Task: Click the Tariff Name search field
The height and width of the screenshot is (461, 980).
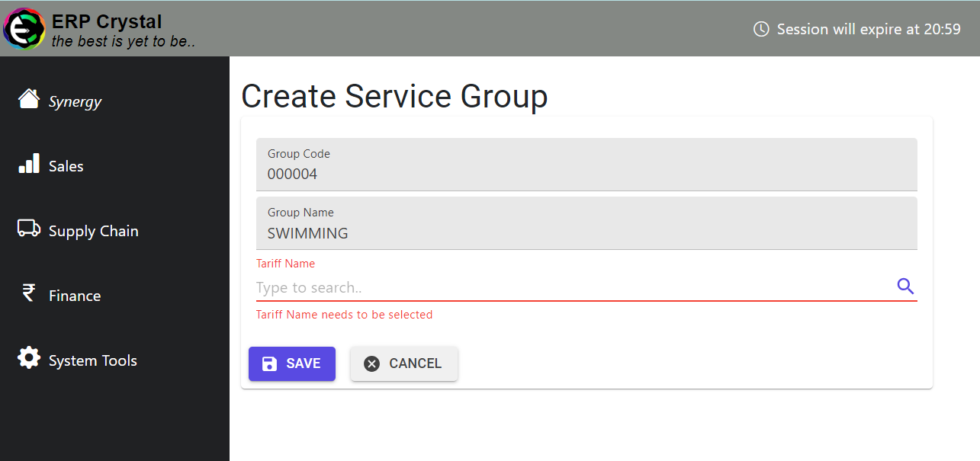Action: point(534,287)
